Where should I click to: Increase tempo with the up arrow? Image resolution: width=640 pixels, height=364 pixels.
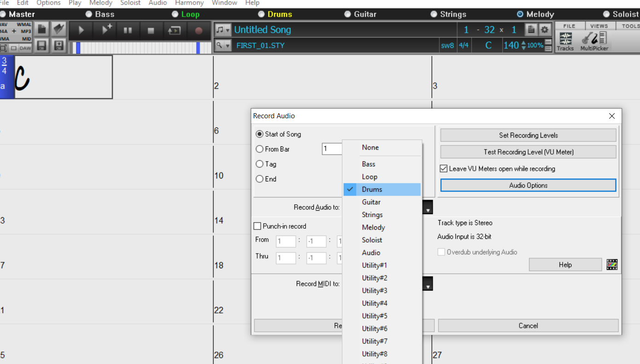coord(523,43)
